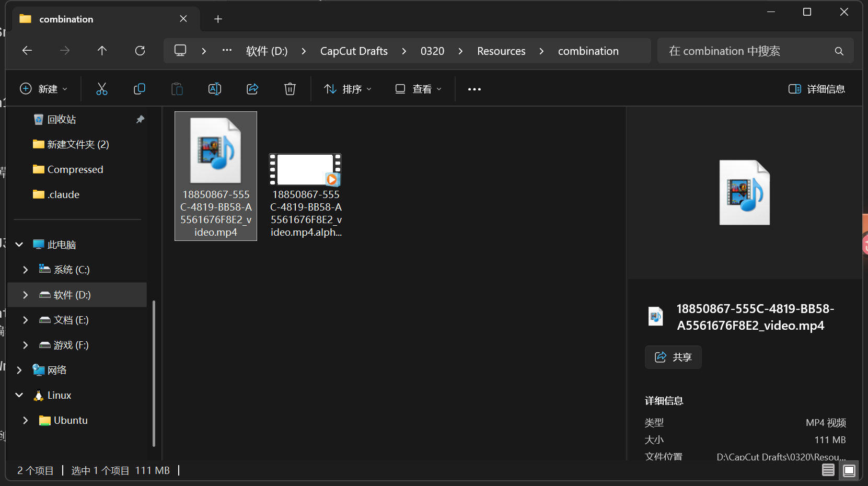Click the chevron after 0320 breadcrumb
The height and width of the screenshot is (486, 868).
click(460, 51)
